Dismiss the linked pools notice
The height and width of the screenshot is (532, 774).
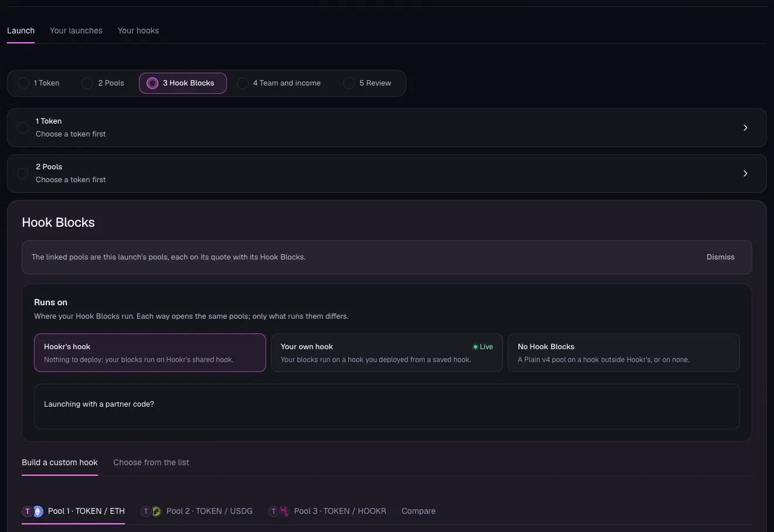click(721, 257)
